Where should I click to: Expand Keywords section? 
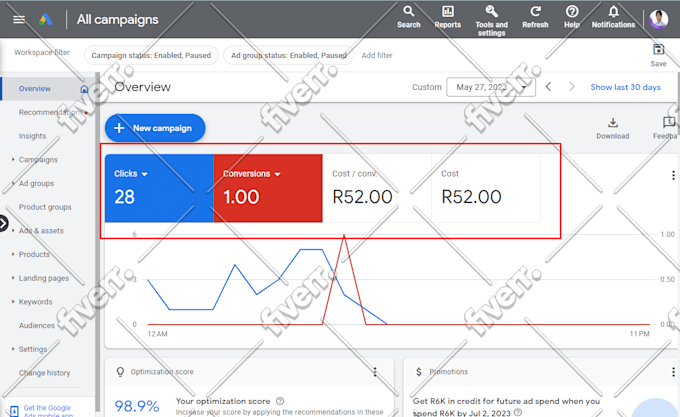(13, 301)
